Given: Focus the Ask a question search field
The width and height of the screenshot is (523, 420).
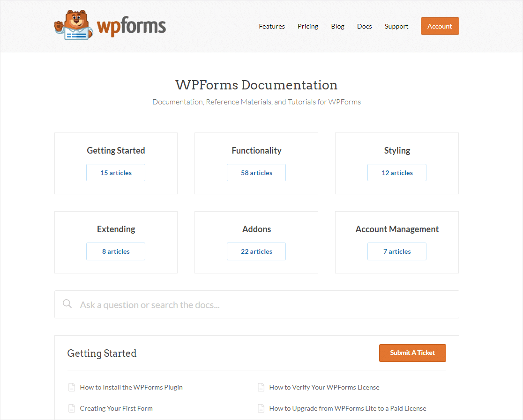Looking at the screenshot, I should (x=256, y=304).
